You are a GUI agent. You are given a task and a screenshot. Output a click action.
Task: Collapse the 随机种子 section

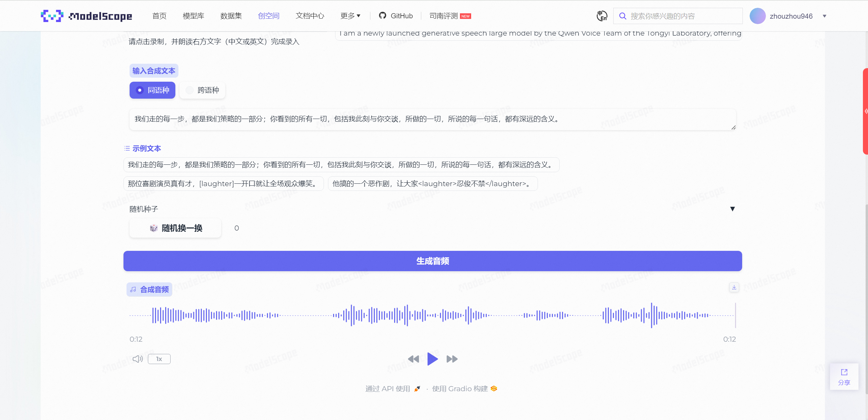732,209
